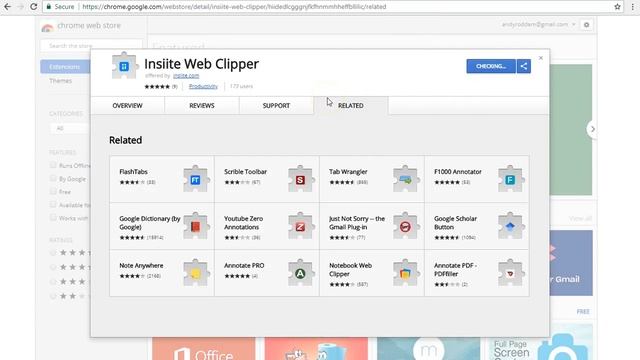
Task: Select Themes in the sidebar
Action: [x=60, y=81]
